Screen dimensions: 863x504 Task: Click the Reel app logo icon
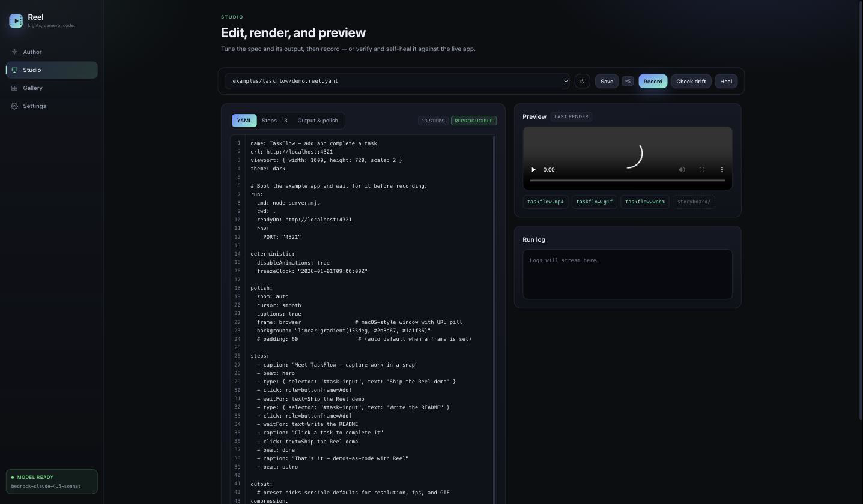click(16, 21)
